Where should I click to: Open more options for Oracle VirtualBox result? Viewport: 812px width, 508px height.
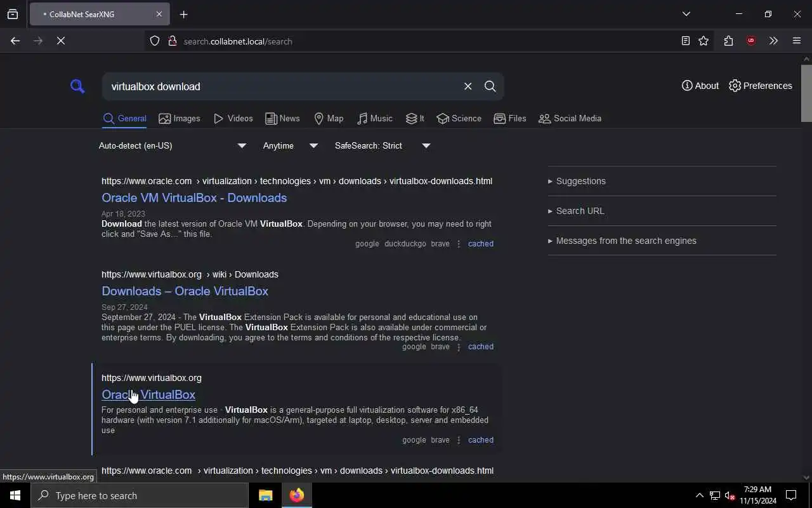tap(459, 440)
